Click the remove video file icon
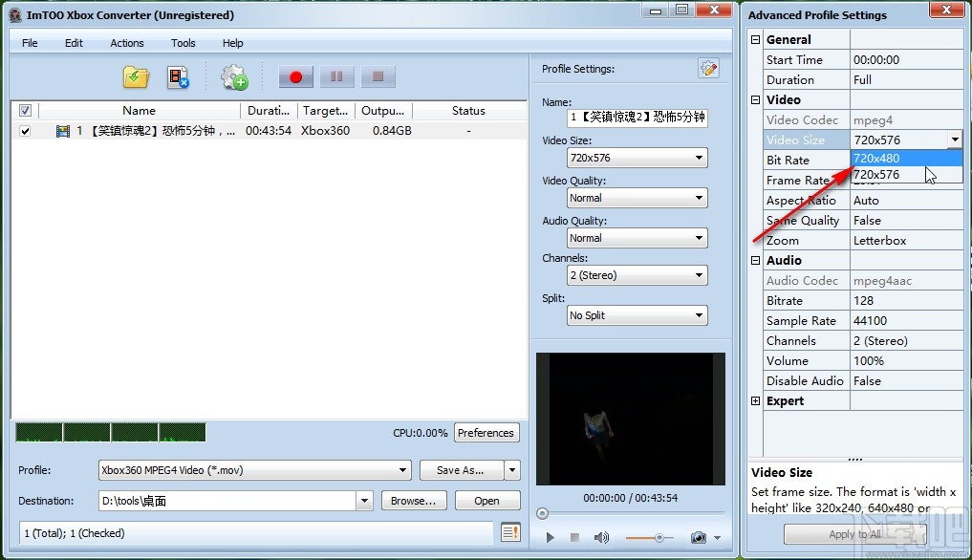Viewport: 972px width, 560px height. point(178,77)
